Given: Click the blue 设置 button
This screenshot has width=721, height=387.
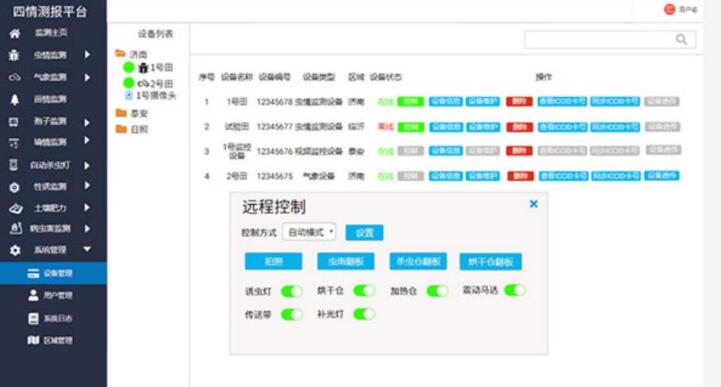Looking at the screenshot, I should (364, 233).
